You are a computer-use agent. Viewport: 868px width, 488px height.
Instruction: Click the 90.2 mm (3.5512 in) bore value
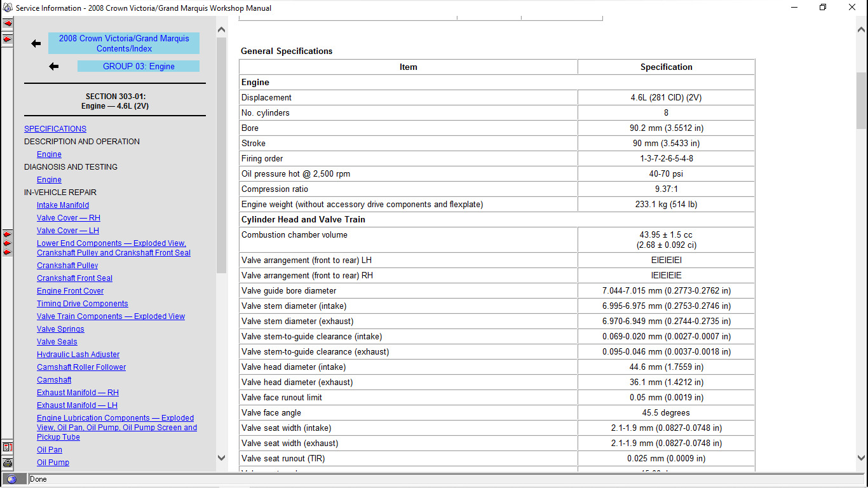tap(666, 128)
